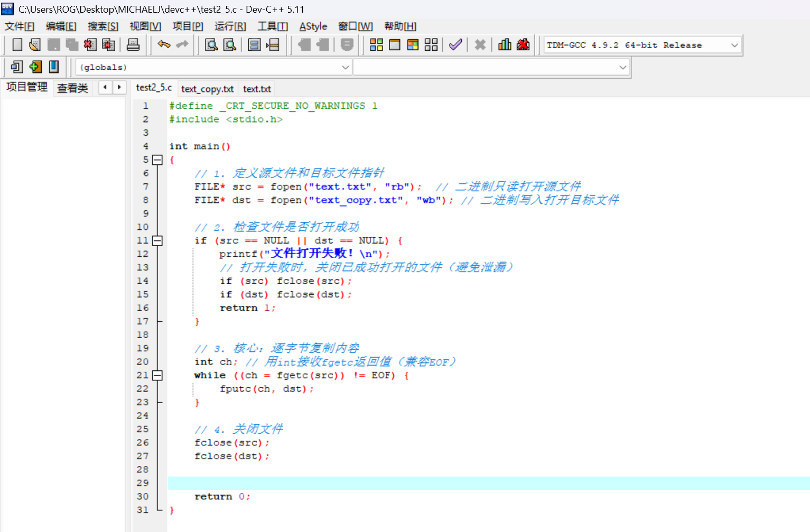This screenshot has width=810, height=532.
Task: Click the '_CRT_SECURE_NO_WARNINGS' define text
Action: [292, 106]
